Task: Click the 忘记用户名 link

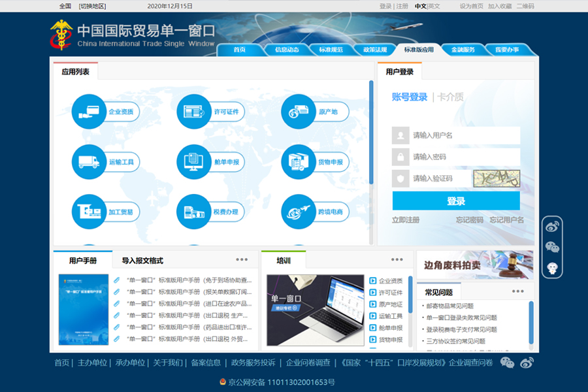Action: point(506,220)
